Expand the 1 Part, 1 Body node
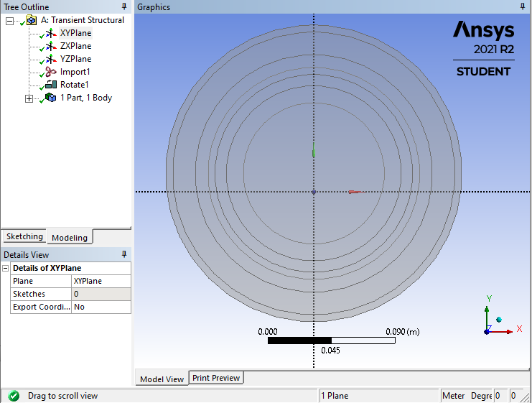This screenshot has width=532, height=403. pos(29,98)
